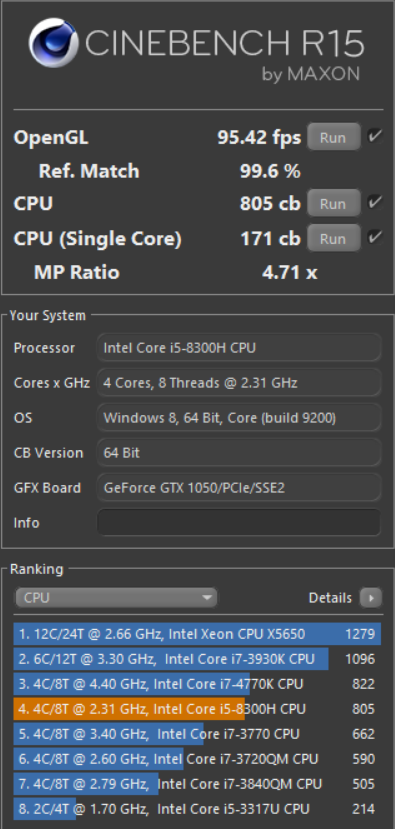Select the Core i5-3317U ranking row

pyautogui.click(x=197, y=809)
